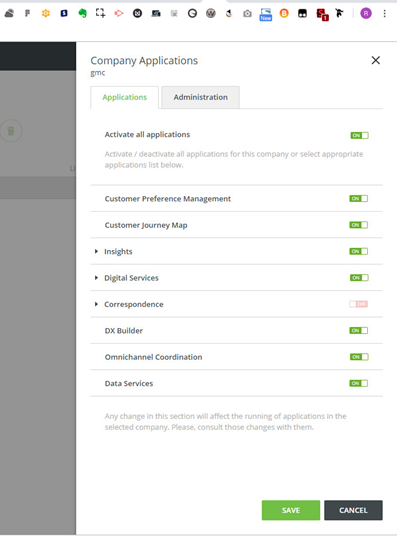Switch off the Digital Services toggle
This screenshot has height=537, width=397.
[x=359, y=277]
